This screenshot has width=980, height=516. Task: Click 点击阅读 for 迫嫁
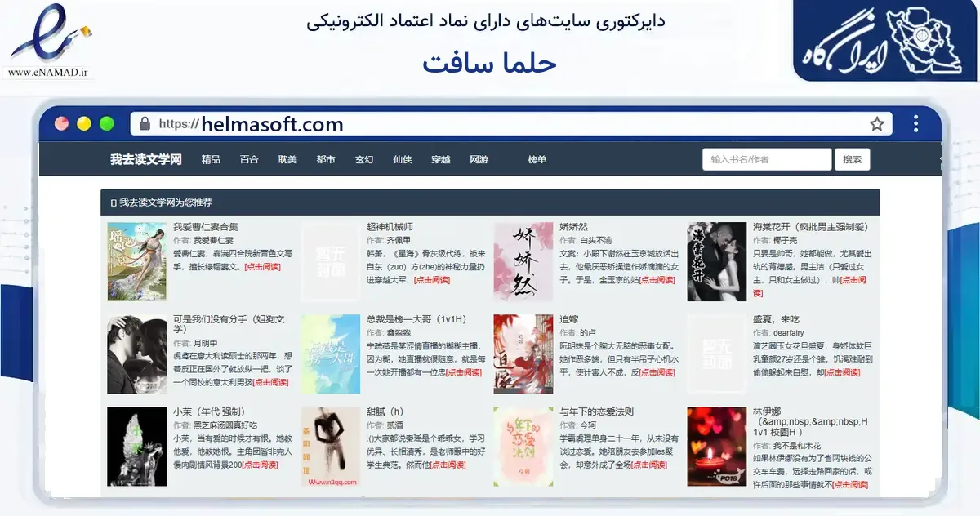(657, 372)
